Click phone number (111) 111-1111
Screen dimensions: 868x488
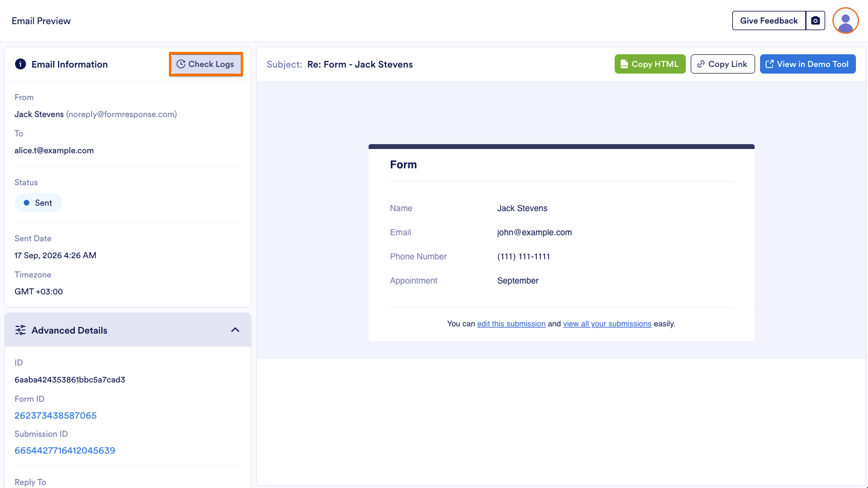pos(524,256)
